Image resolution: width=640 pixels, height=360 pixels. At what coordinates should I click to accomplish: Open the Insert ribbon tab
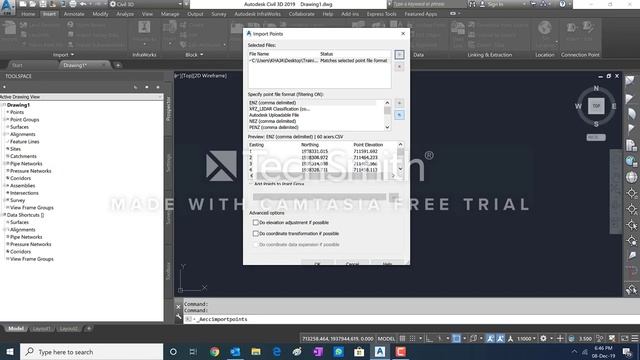[49, 14]
